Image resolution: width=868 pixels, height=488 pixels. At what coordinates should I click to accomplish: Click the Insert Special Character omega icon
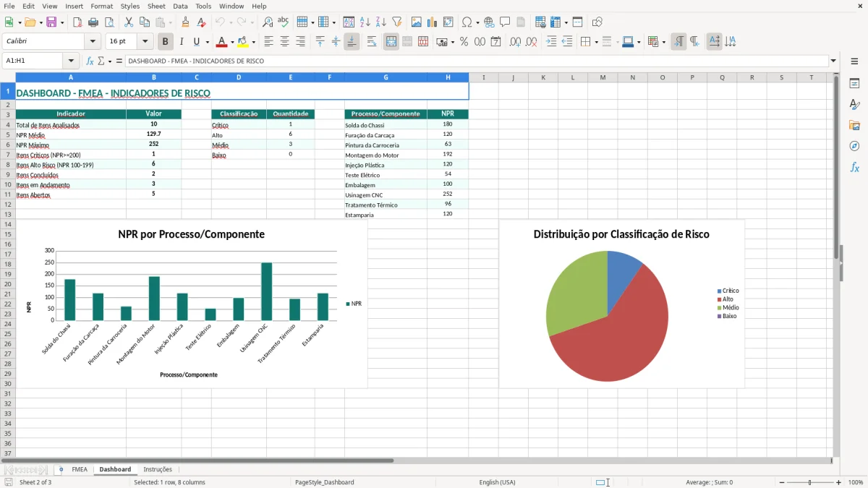[x=467, y=22]
